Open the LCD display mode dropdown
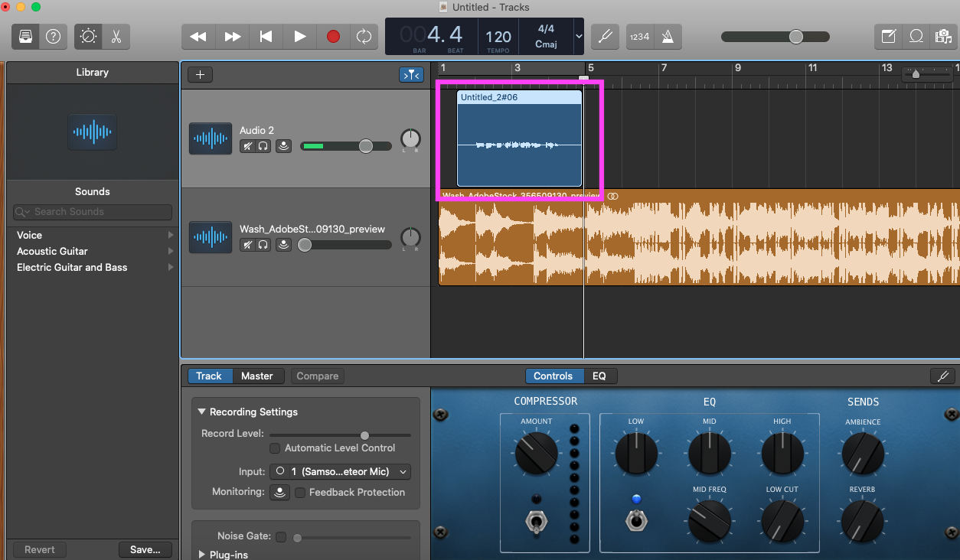Viewport: 960px width, 560px height. click(x=578, y=36)
